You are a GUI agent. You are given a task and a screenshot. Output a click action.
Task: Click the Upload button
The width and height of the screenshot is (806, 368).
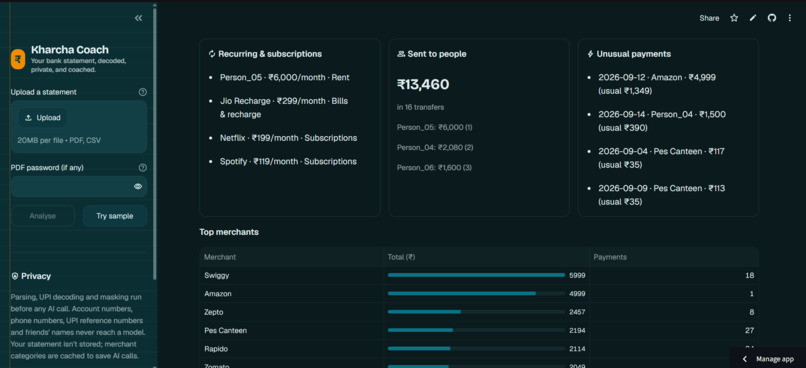[x=43, y=118]
